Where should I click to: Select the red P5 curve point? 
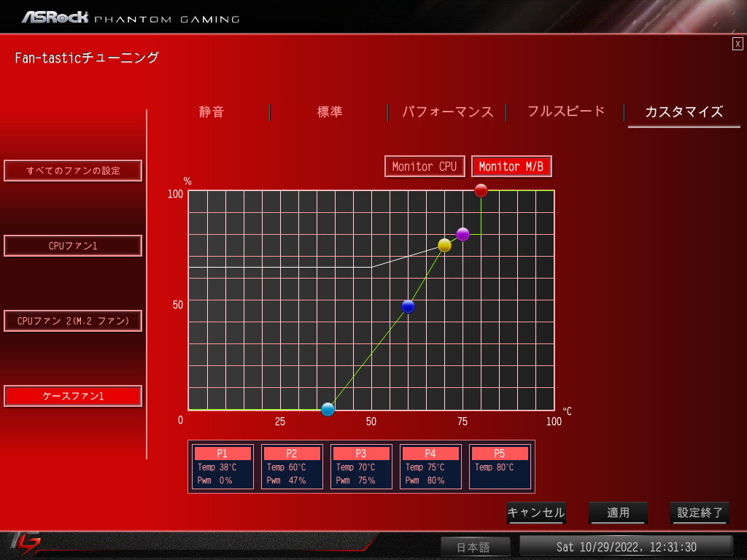(481, 190)
